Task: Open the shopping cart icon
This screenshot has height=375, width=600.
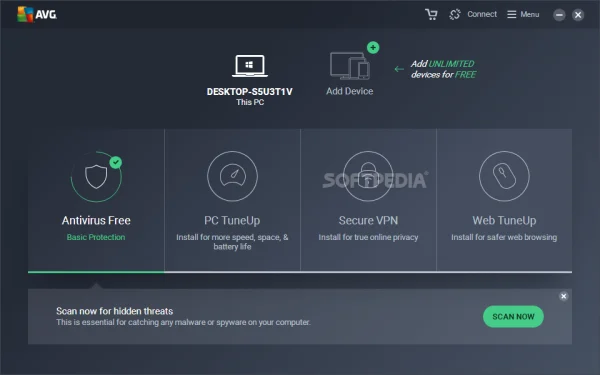Action: (431, 15)
